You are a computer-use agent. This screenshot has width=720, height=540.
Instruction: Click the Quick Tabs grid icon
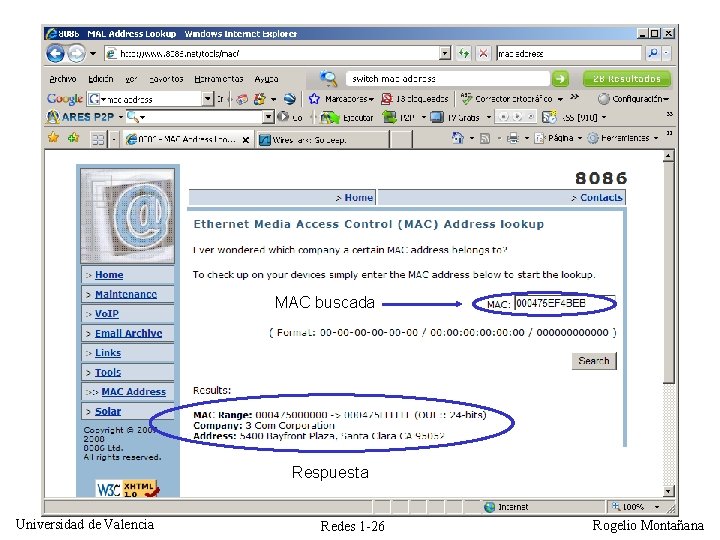98,139
